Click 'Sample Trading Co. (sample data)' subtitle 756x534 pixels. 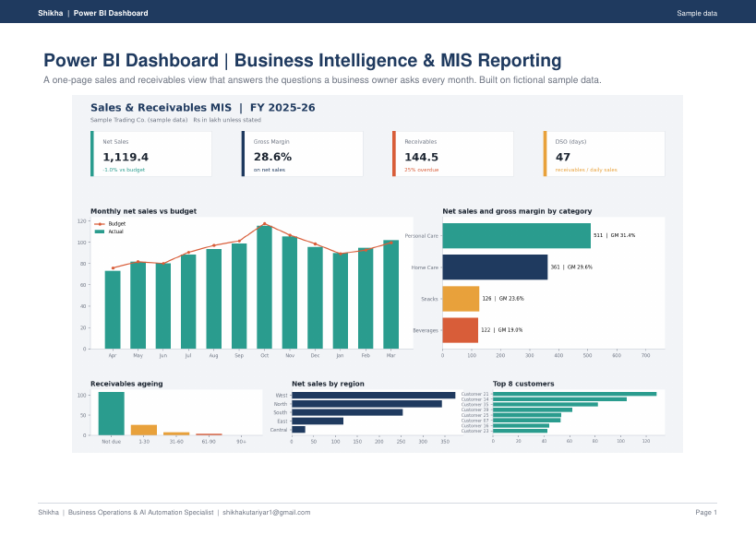(x=138, y=120)
